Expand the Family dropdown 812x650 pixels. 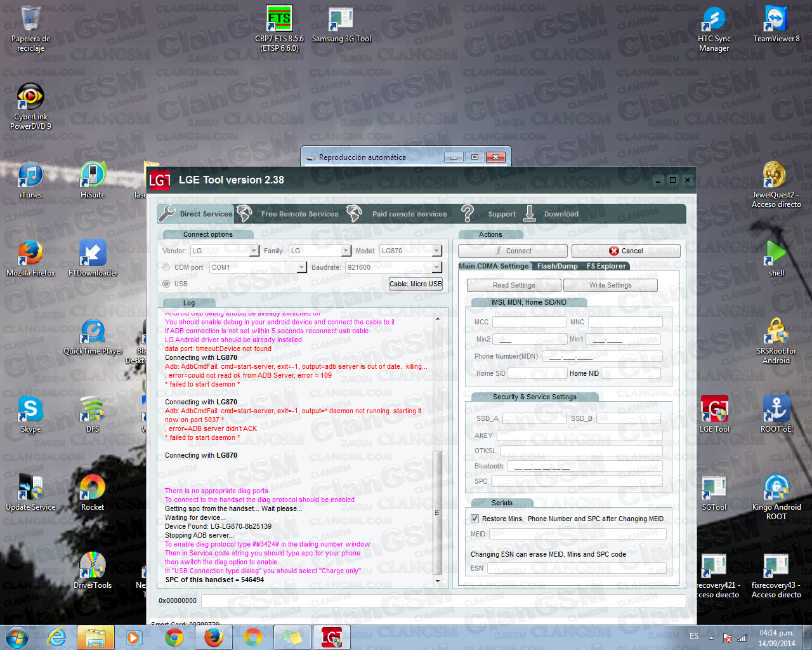pyautogui.click(x=346, y=251)
